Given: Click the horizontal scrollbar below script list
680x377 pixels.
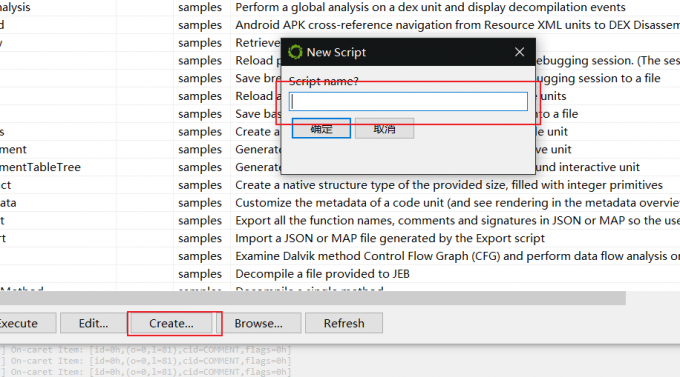Looking at the screenshot, I should click(x=312, y=298).
